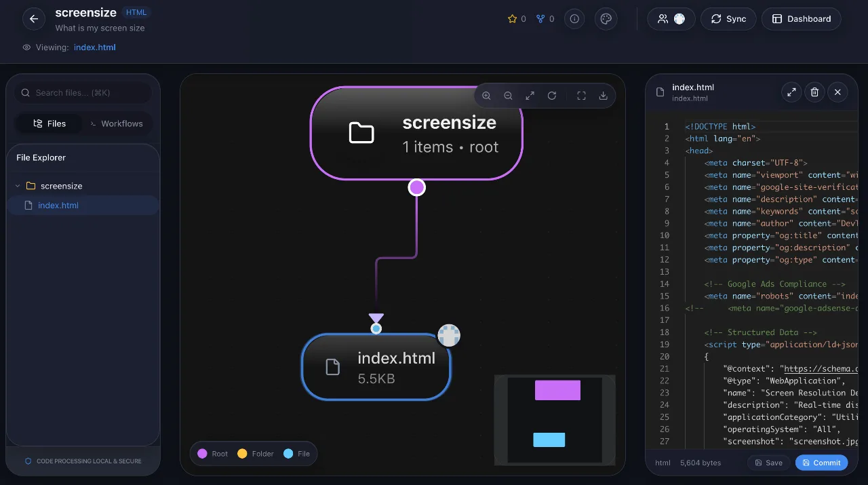
Task: Click the file icon in index.html node
Action: tap(332, 367)
